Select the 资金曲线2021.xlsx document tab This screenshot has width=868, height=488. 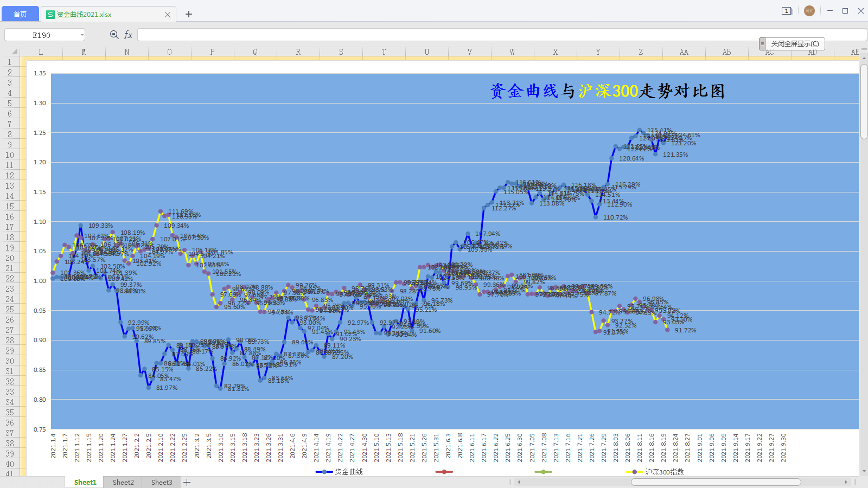tap(108, 15)
